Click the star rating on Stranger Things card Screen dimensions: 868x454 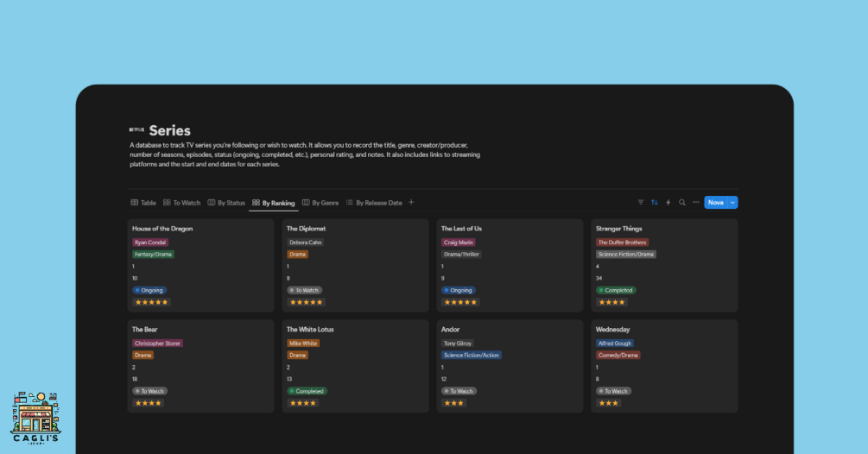pyautogui.click(x=611, y=302)
